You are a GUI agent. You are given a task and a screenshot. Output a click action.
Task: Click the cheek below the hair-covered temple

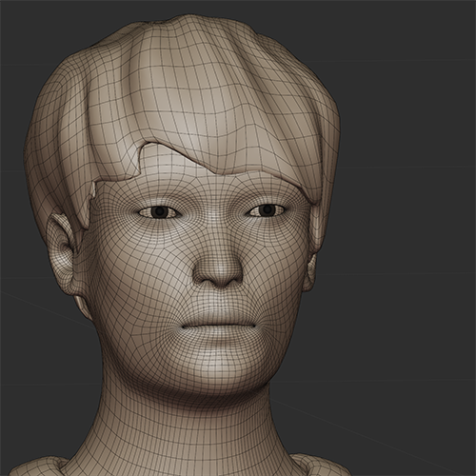tap(283, 273)
